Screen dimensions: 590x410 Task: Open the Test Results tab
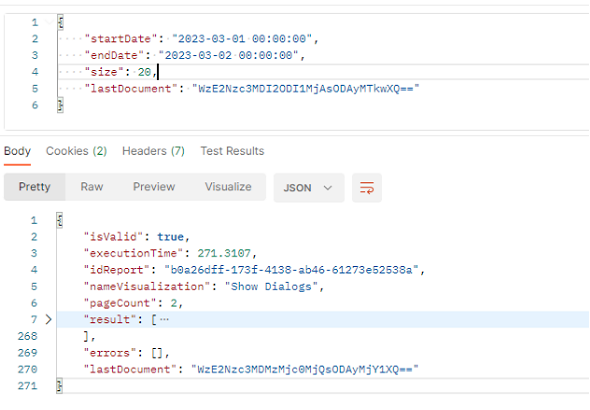[x=232, y=151]
